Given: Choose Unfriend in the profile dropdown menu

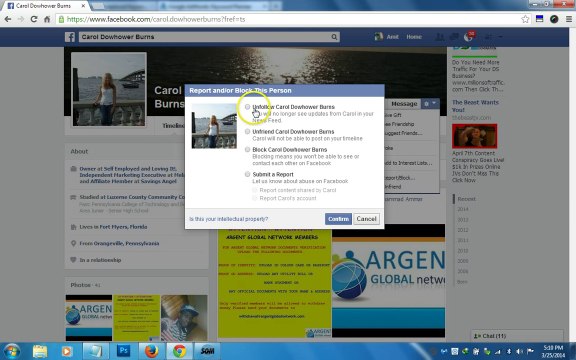Looking at the screenshot, I should coord(393,187).
